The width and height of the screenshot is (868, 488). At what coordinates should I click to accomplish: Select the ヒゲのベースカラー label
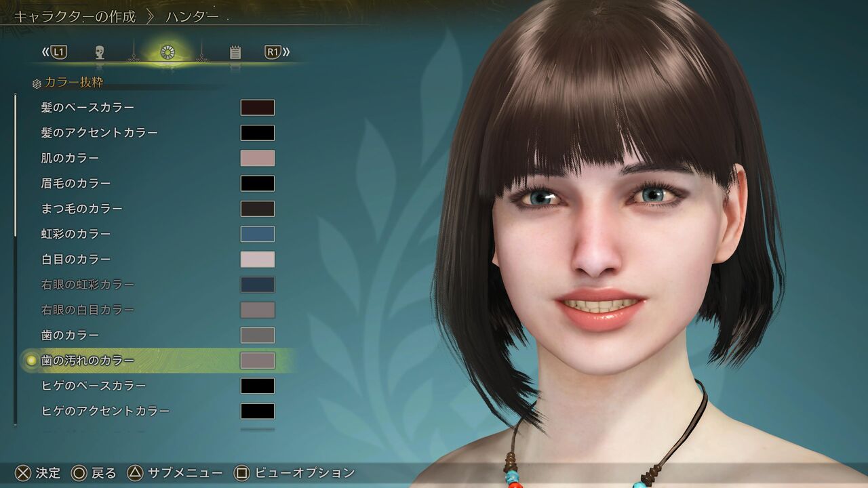[93, 386]
